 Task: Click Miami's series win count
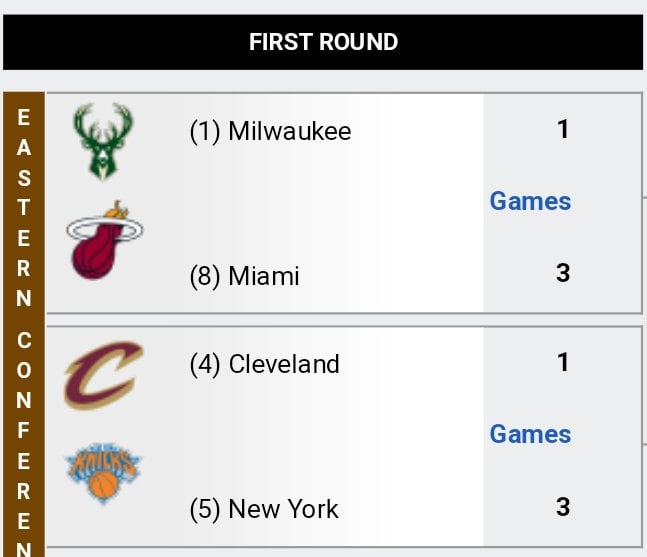point(563,273)
